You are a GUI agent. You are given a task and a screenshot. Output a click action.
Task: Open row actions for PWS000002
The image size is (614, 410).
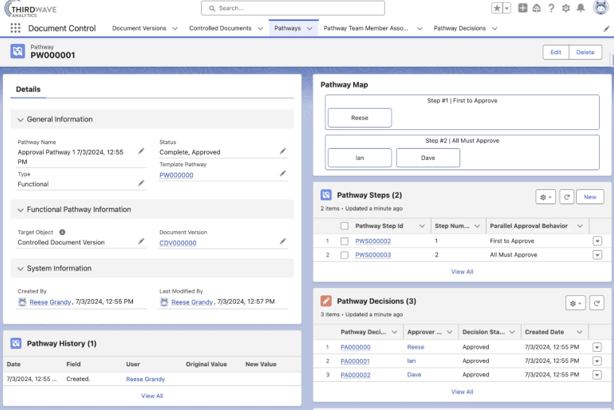[597, 241]
